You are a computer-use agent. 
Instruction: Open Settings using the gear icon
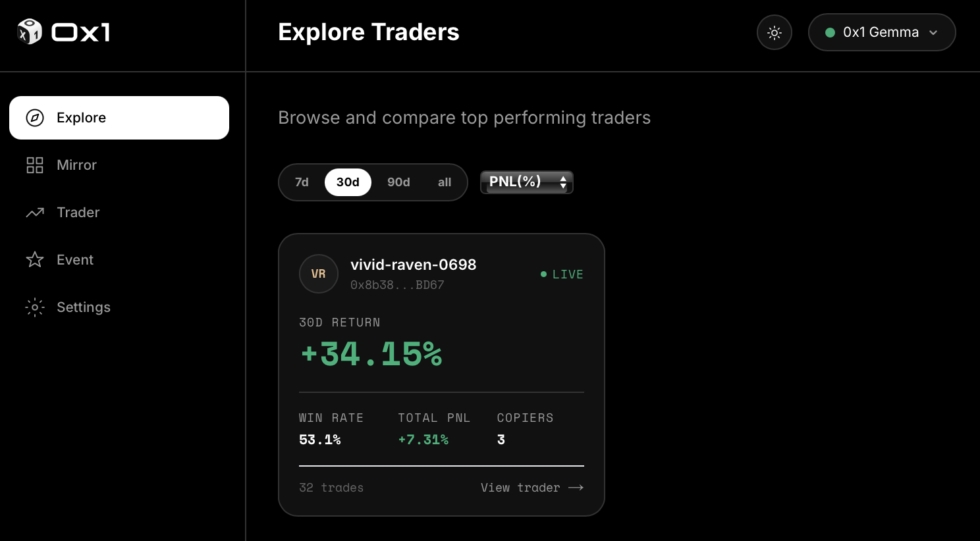click(34, 307)
